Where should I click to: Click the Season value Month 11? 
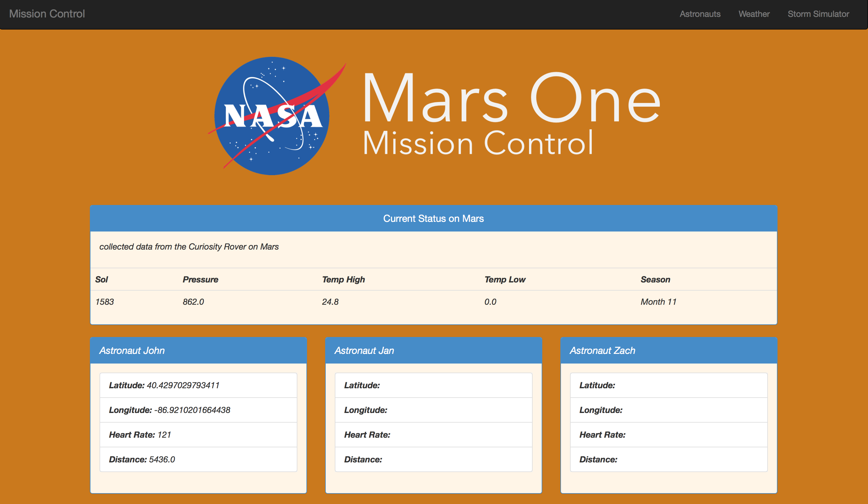658,302
